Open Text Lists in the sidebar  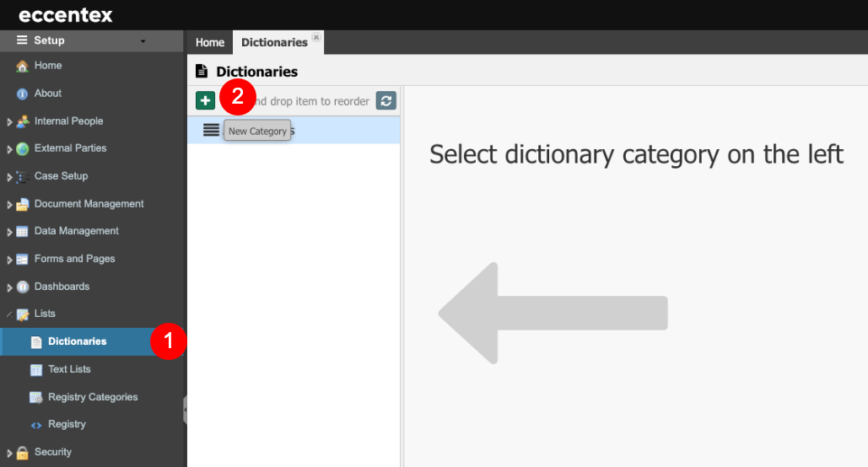(69, 369)
